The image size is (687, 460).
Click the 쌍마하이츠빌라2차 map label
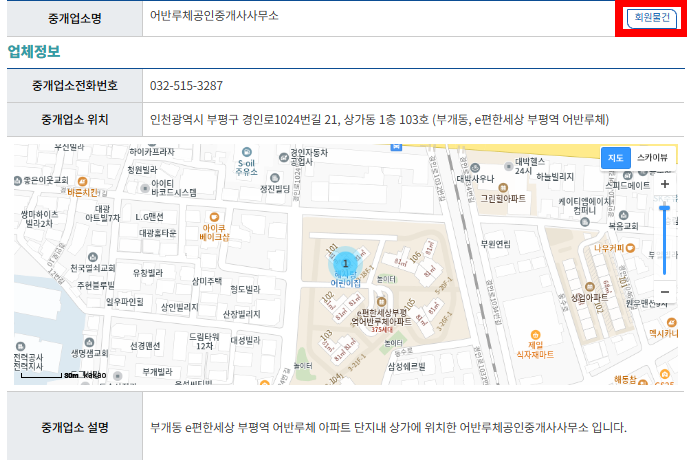(x=39, y=219)
